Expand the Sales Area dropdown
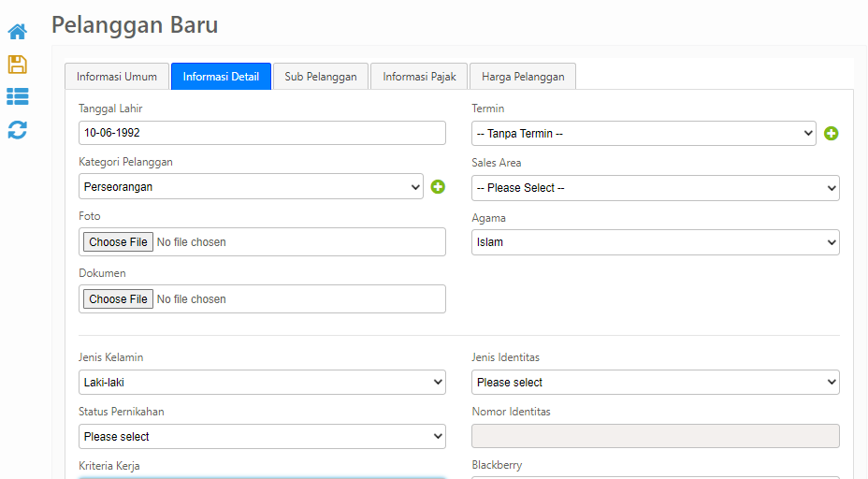Image resolution: width=868 pixels, height=479 pixels. pos(655,188)
